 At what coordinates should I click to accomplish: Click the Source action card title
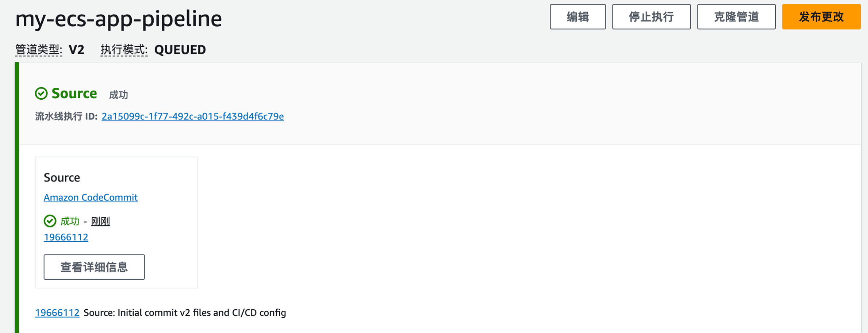pyautogui.click(x=62, y=177)
